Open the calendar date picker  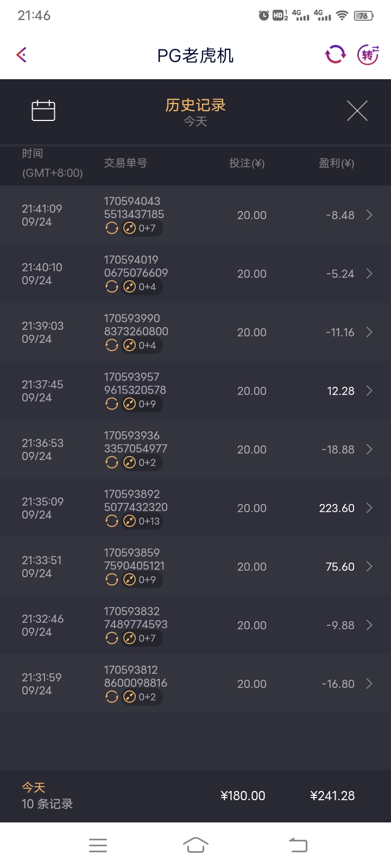pyautogui.click(x=43, y=111)
